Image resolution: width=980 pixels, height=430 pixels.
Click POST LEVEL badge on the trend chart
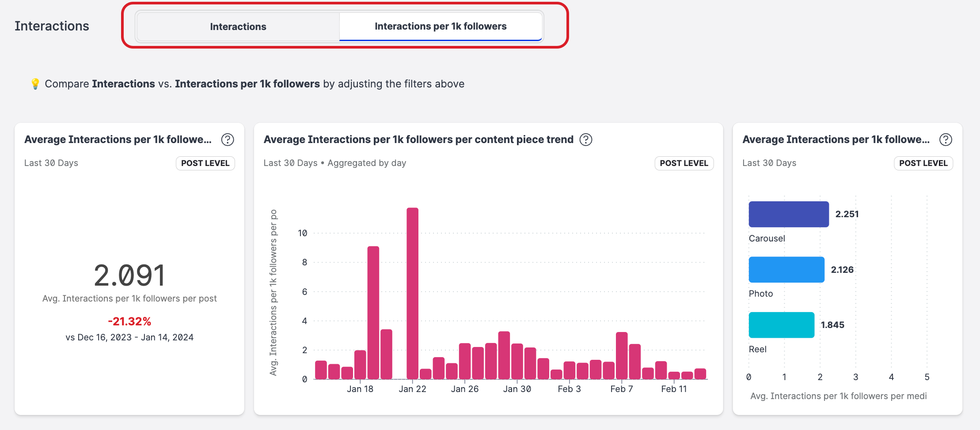point(684,163)
